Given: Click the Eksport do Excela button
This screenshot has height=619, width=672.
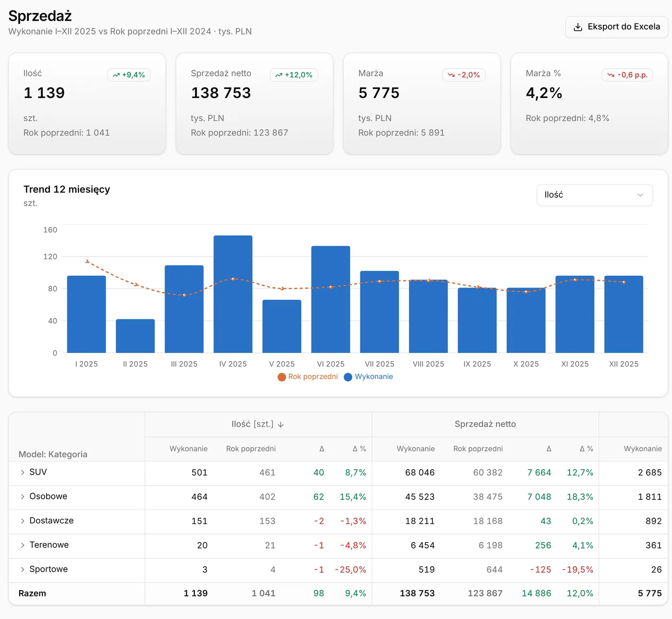Looking at the screenshot, I should [617, 27].
